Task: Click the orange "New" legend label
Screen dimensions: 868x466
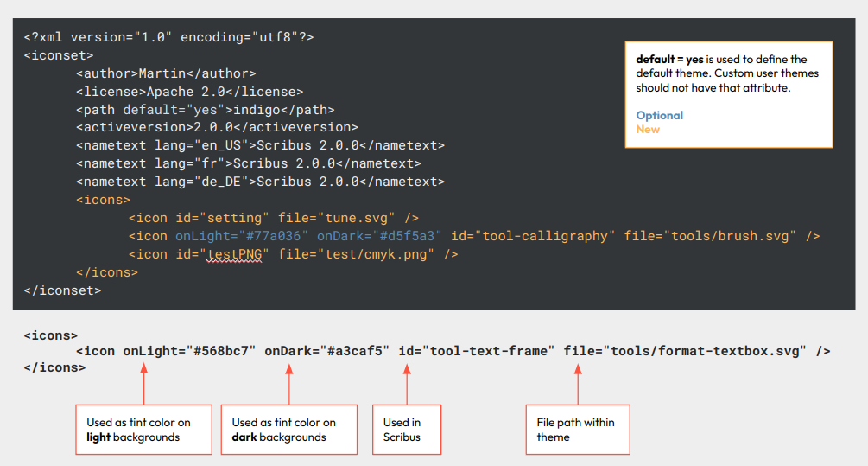Action: [x=648, y=130]
